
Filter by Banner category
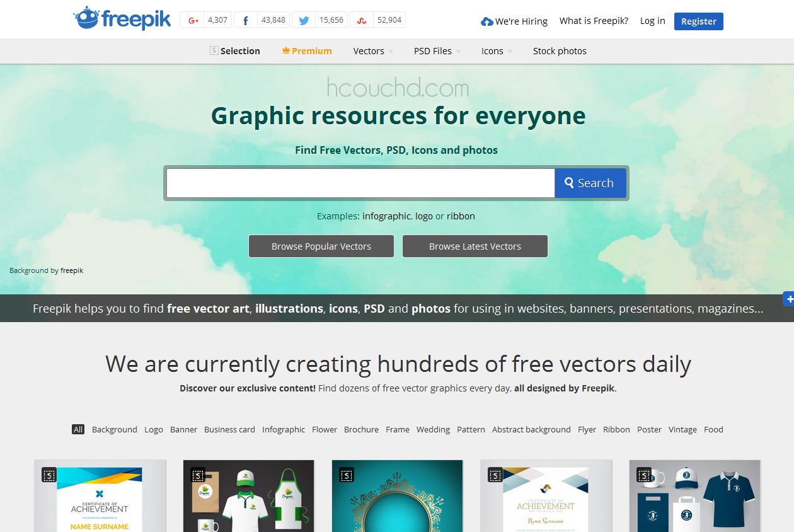pyautogui.click(x=184, y=429)
